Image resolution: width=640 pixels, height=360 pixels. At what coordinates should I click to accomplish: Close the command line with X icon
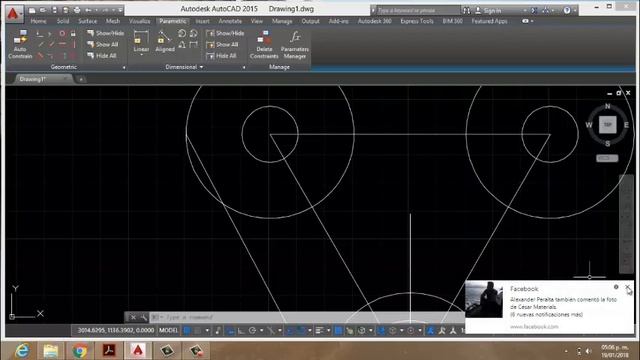click(133, 317)
